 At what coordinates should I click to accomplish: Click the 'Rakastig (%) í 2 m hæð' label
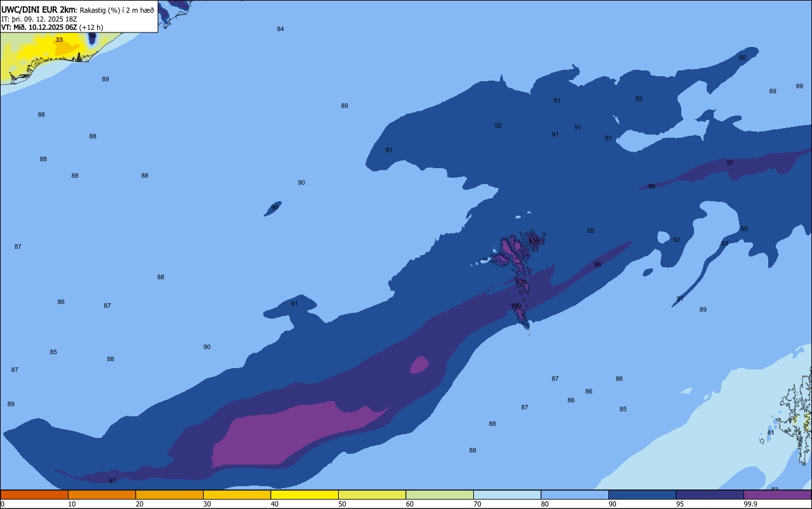[117, 10]
